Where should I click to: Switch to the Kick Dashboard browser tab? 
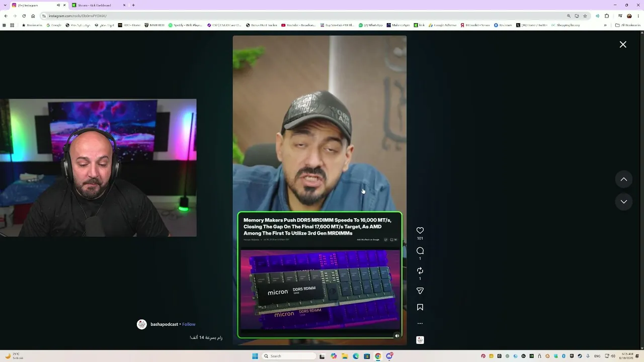pos(98,5)
